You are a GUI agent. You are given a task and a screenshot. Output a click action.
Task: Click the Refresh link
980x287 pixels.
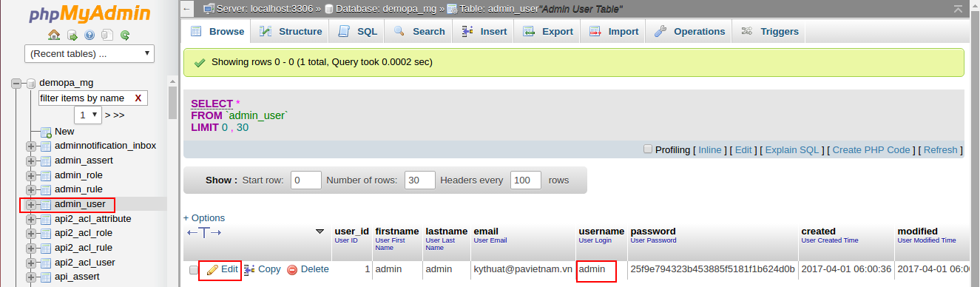(941, 149)
